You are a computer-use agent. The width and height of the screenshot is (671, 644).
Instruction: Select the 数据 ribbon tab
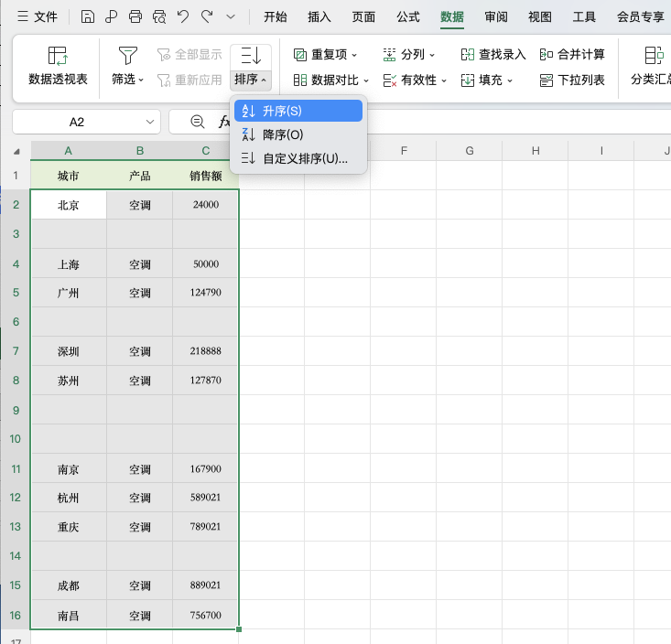452,17
